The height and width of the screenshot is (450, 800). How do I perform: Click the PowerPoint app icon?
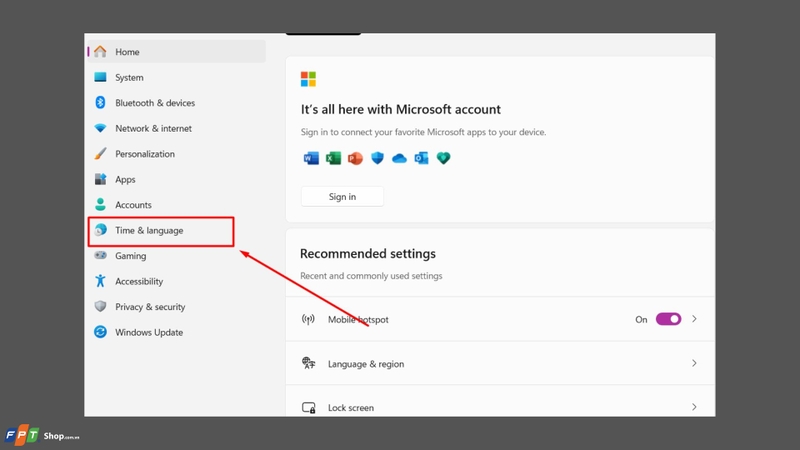point(355,158)
